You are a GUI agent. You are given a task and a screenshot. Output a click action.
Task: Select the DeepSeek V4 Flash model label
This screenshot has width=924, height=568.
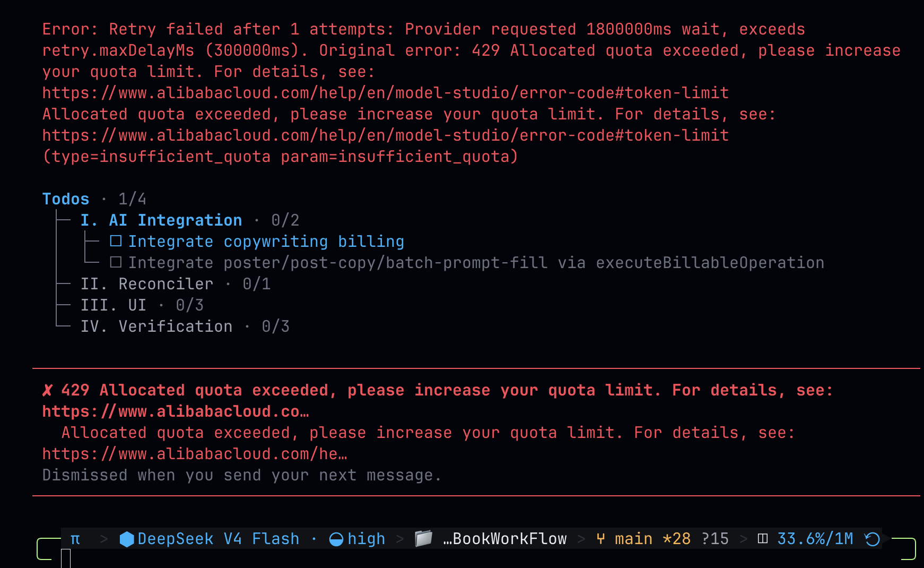pyautogui.click(x=219, y=539)
